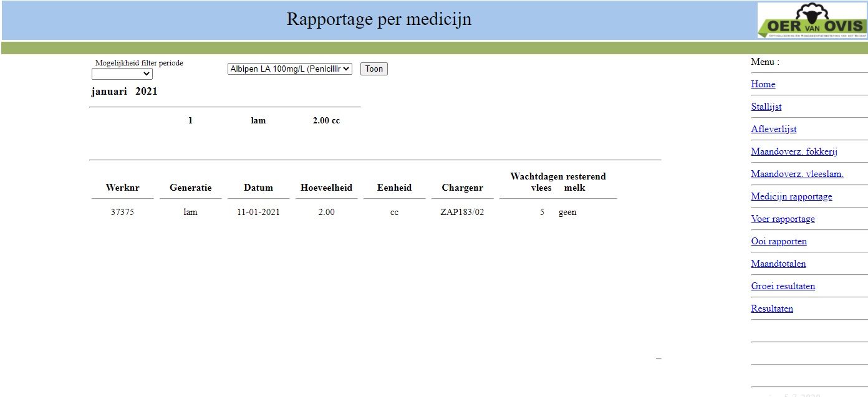Open Ooi rapporten link
This screenshot has height=397, width=868.
779,241
